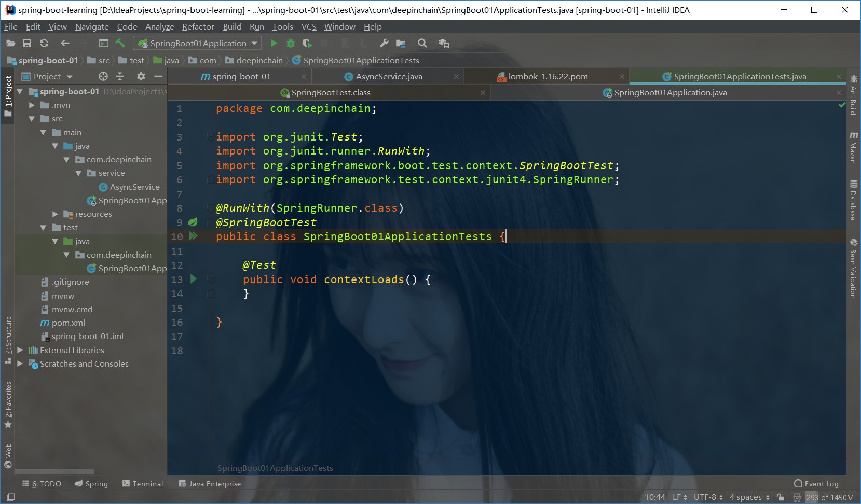Click the Spring leaf gutter icon on line 9
This screenshot has width=861, height=504.
pos(193,222)
